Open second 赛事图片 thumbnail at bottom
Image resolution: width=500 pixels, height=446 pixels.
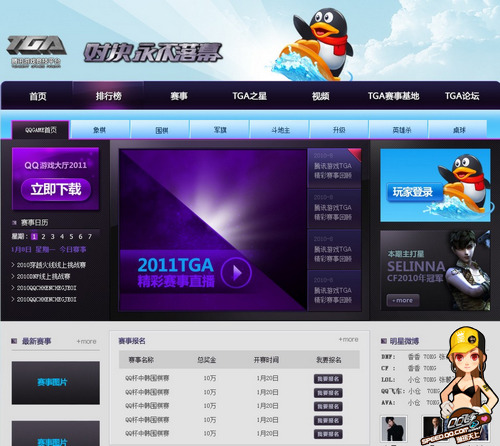[56, 433]
